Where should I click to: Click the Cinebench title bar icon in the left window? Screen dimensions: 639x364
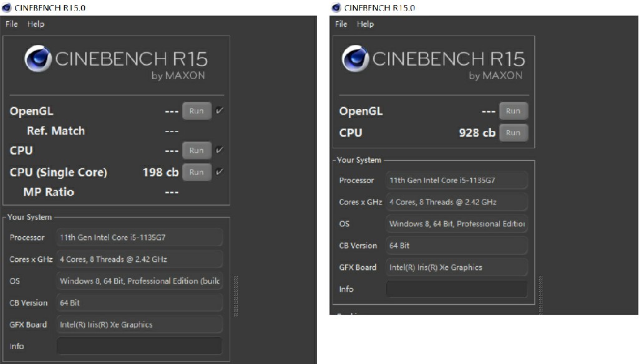pos(6,7)
